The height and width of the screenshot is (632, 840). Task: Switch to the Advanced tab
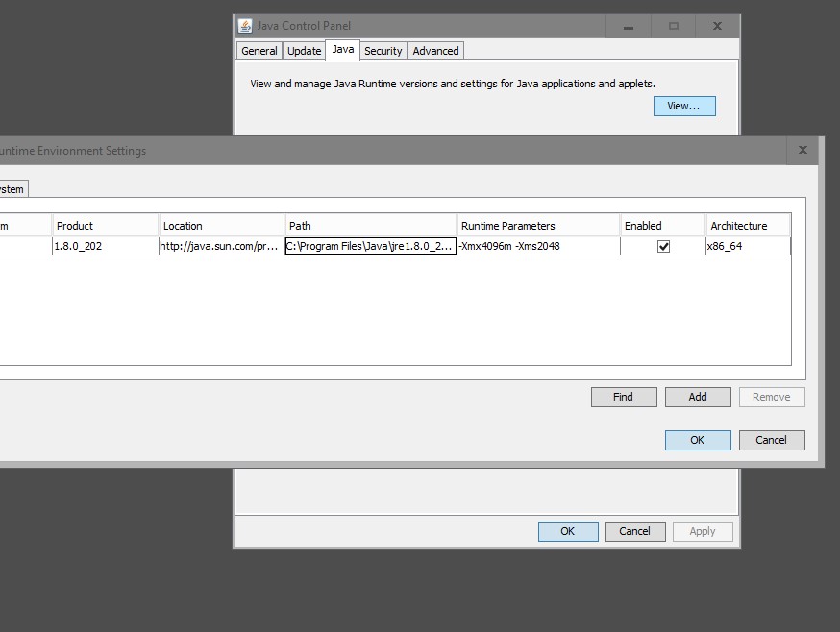click(x=435, y=51)
